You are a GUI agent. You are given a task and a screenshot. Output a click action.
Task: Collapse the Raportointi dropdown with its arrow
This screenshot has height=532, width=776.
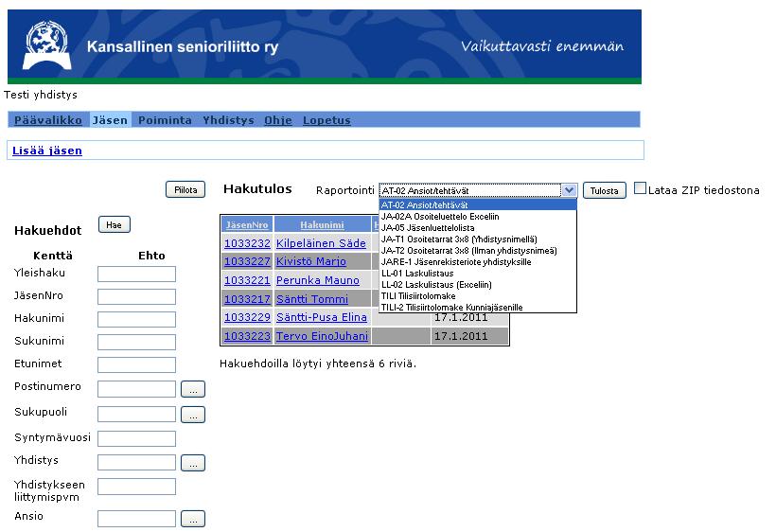[x=569, y=190]
